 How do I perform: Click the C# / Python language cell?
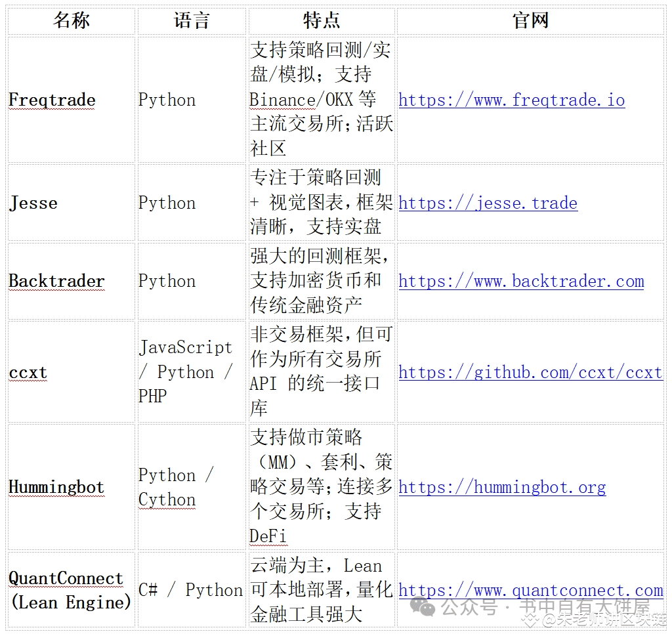tap(190, 591)
